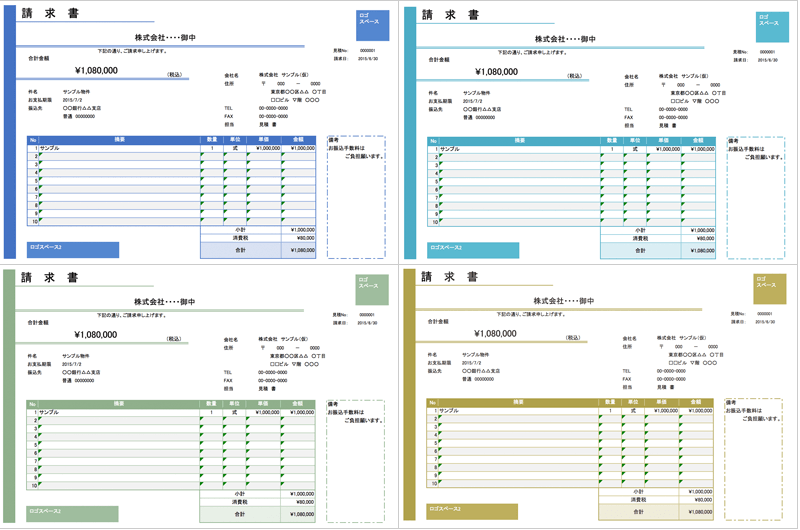The width and height of the screenshot is (800, 530).
Task: Select the gold ロゴスペース2 footer box
Action: click(472, 512)
